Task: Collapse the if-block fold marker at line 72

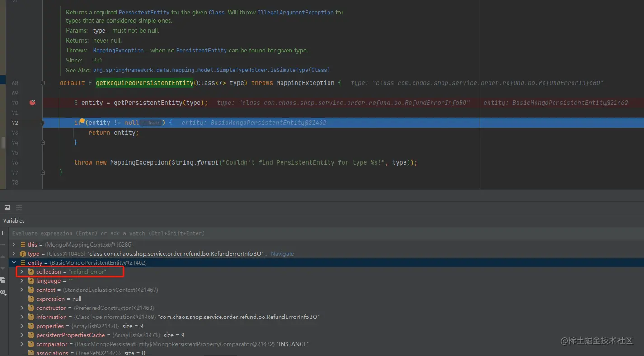Action: coord(42,123)
